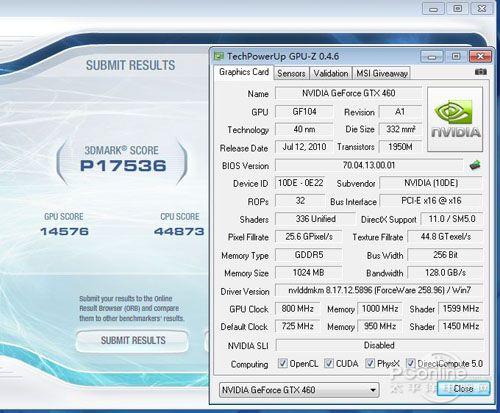The width and height of the screenshot is (500, 413).
Task: Click the Revision field showing A1
Action: pos(400,111)
